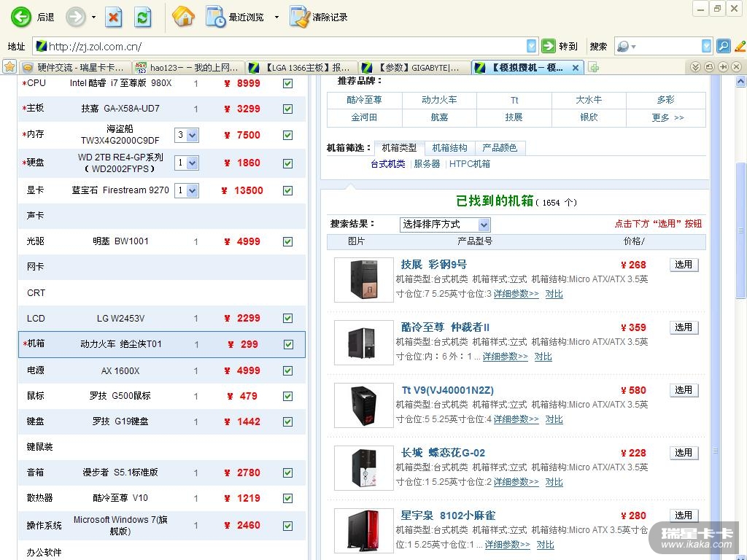This screenshot has height=560, width=747.
Task: Click the green Back arrow button
Action: [21, 17]
